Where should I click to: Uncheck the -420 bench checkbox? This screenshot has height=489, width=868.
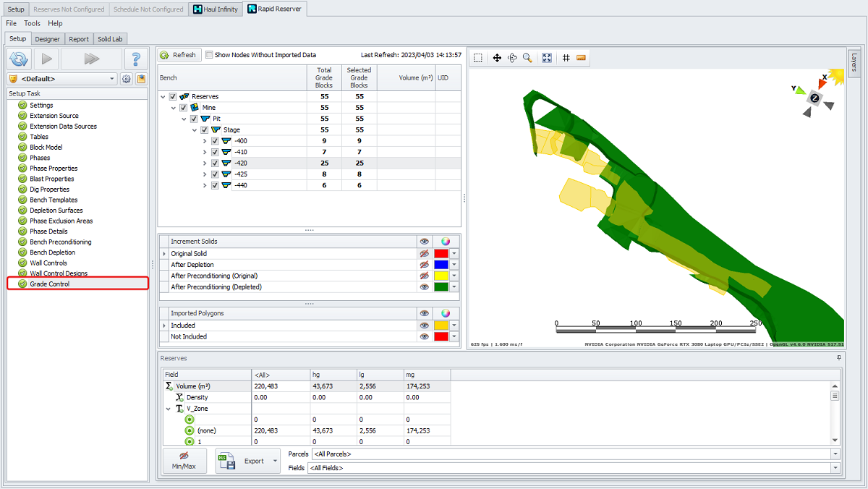pos(215,163)
